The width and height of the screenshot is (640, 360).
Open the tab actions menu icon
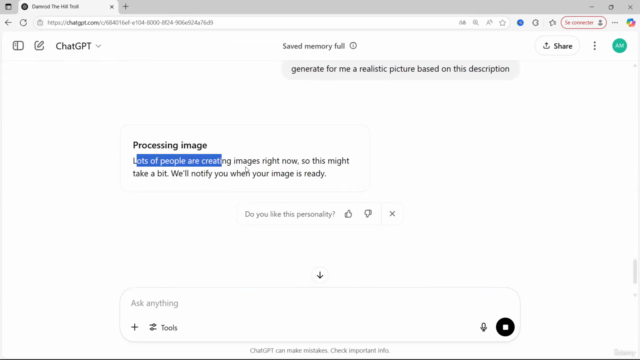coord(8,7)
